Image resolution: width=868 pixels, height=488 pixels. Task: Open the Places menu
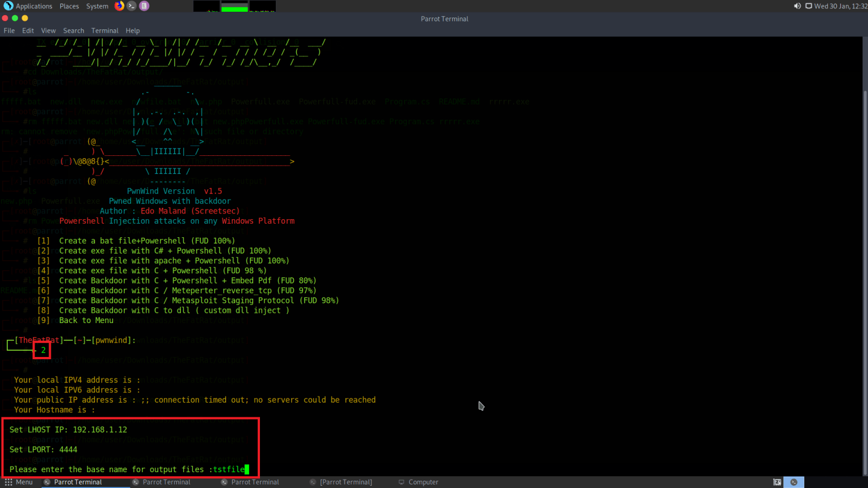pyautogui.click(x=69, y=6)
